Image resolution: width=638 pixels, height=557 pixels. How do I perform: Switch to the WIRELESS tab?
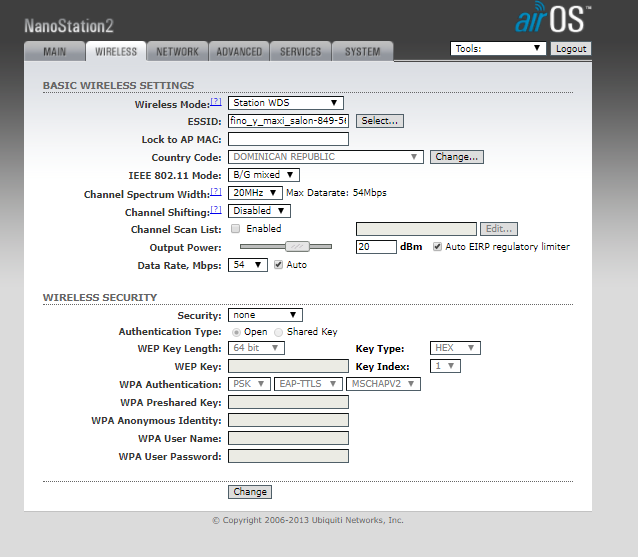tap(116, 52)
